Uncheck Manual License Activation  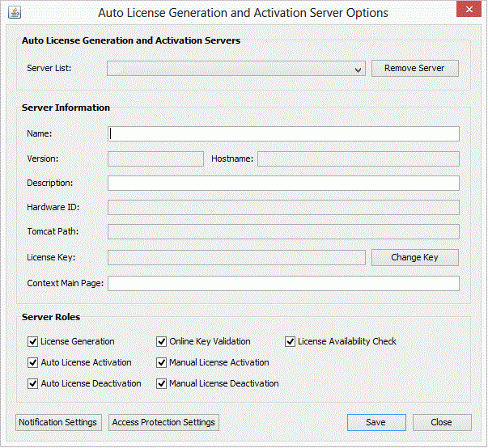pos(161,362)
